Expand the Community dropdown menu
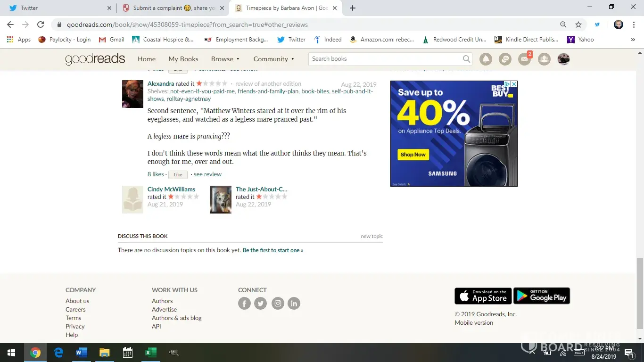Viewport: 644px width, 362px height. (273, 59)
